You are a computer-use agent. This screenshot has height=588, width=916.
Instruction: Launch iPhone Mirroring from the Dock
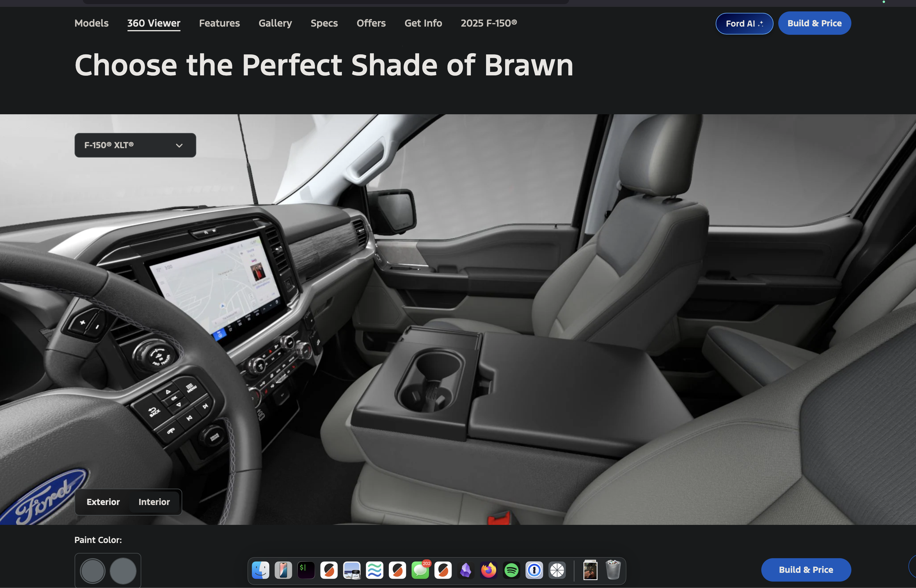(x=283, y=570)
